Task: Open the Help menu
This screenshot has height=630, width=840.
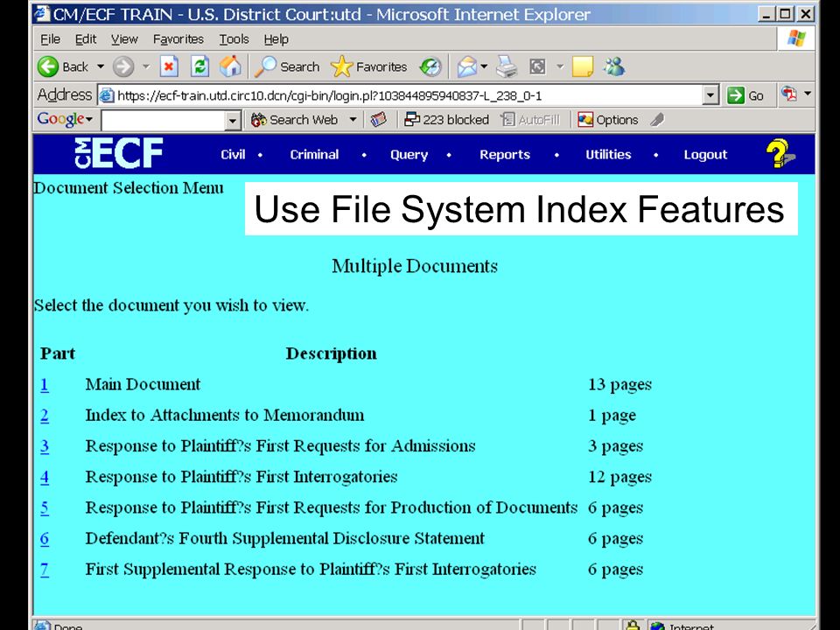Action: 276,39
